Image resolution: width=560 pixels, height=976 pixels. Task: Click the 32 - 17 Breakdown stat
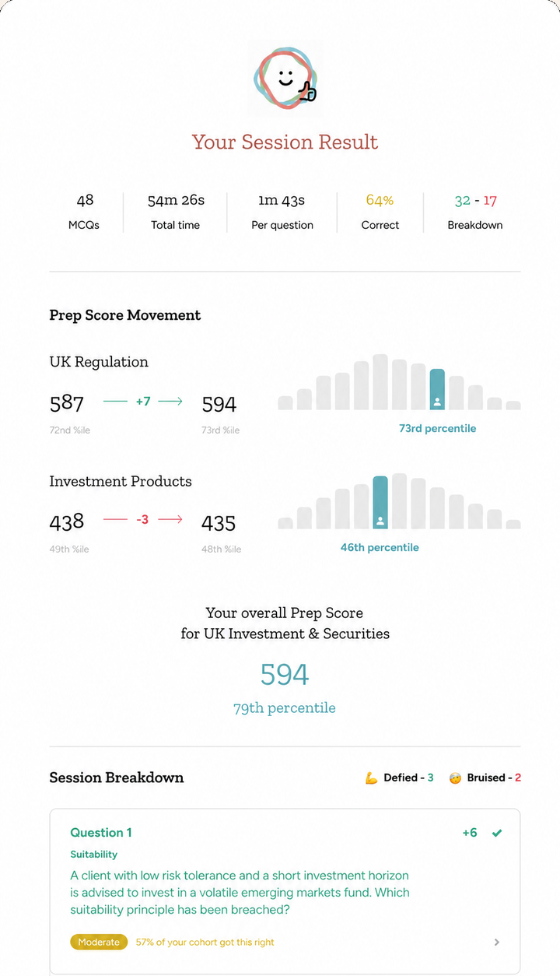click(475, 212)
